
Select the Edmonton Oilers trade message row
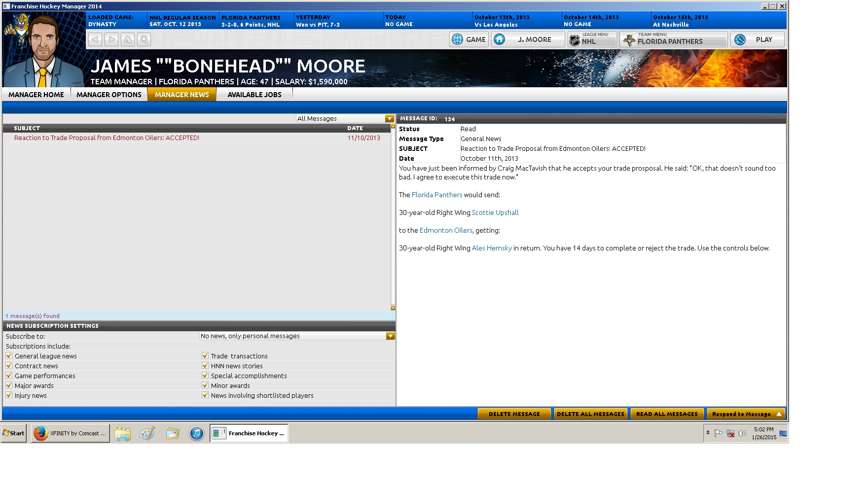click(x=107, y=138)
